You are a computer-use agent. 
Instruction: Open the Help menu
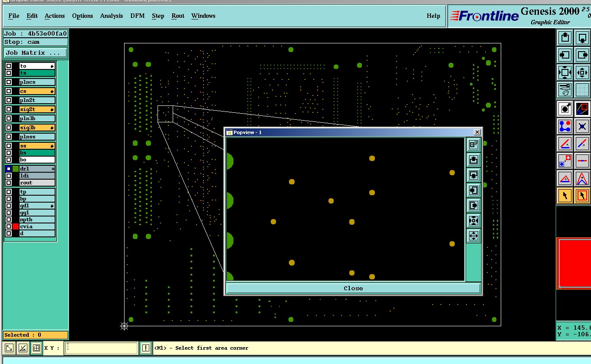click(433, 16)
